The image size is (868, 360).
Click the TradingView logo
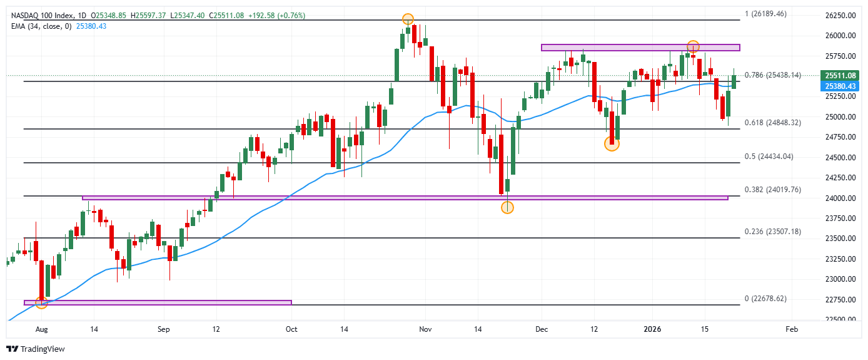click(x=35, y=349)
